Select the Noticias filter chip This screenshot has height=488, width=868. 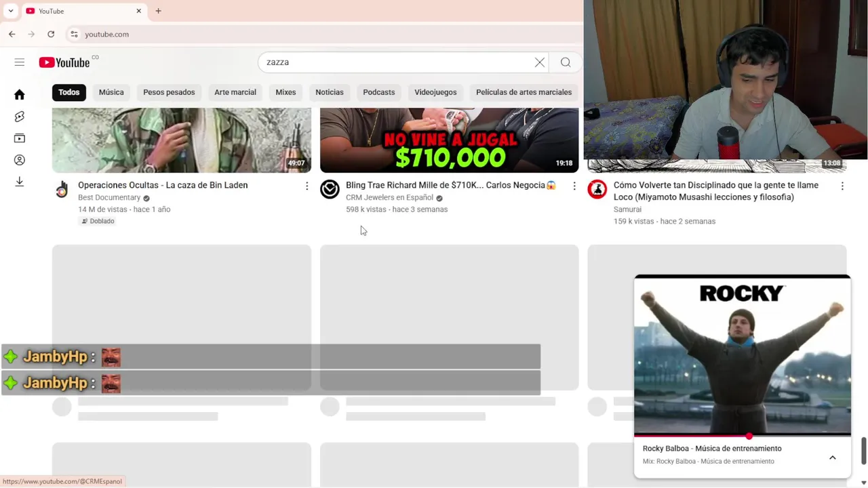click(330, 92)
